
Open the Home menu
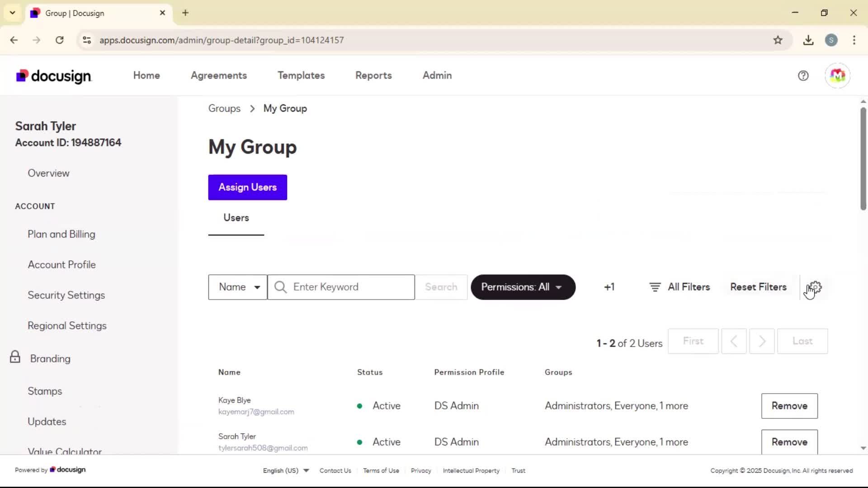pos(146,75)
